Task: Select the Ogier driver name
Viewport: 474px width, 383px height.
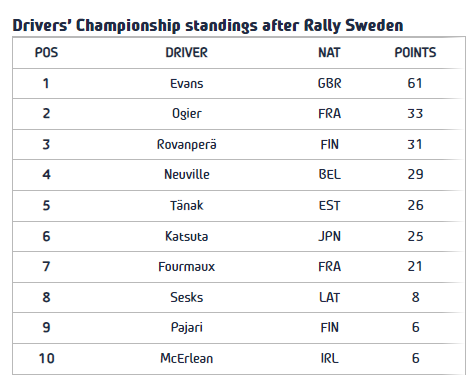Action: pos(187,114)
